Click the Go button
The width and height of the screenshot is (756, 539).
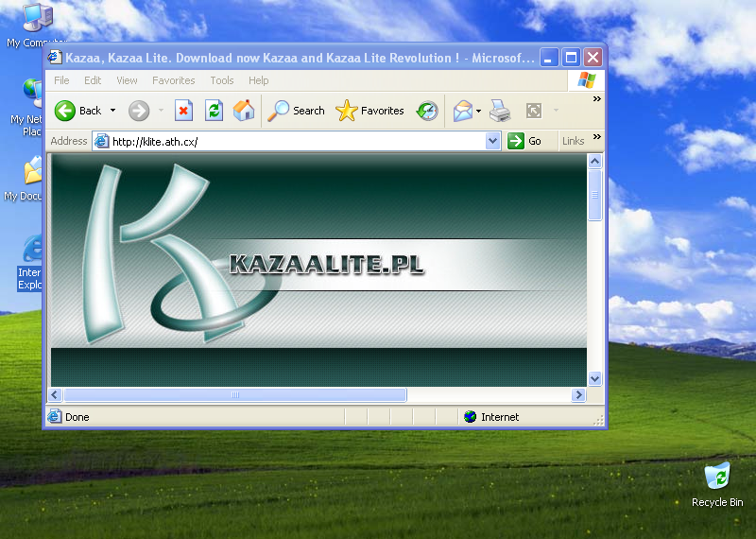point(524,141)
